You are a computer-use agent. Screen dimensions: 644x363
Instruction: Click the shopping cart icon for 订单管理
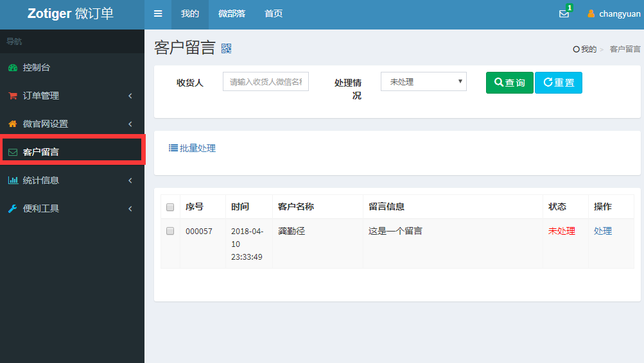tap(13, 96)
